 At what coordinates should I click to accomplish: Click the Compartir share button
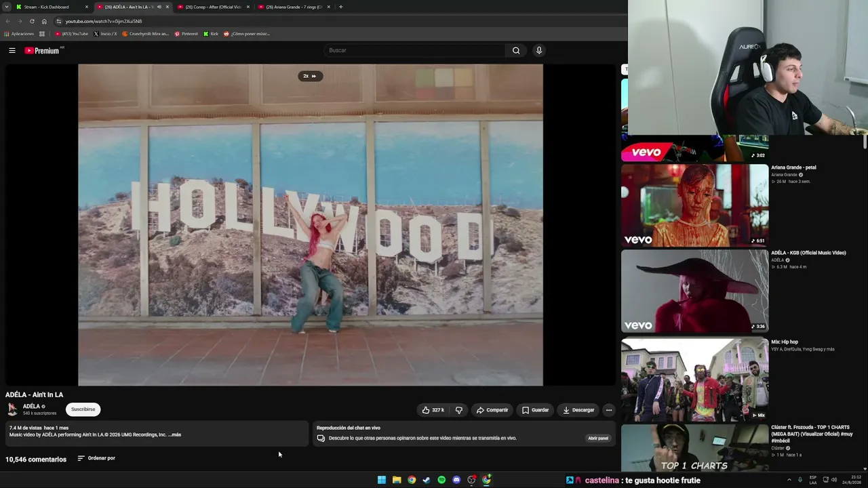point(492,410)
